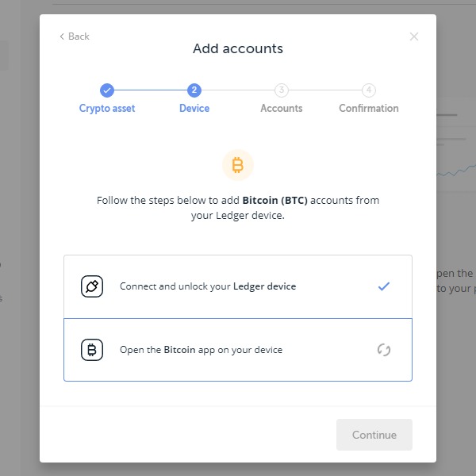
Task: Close the Add accounts dialog
Action: (414, 36)
